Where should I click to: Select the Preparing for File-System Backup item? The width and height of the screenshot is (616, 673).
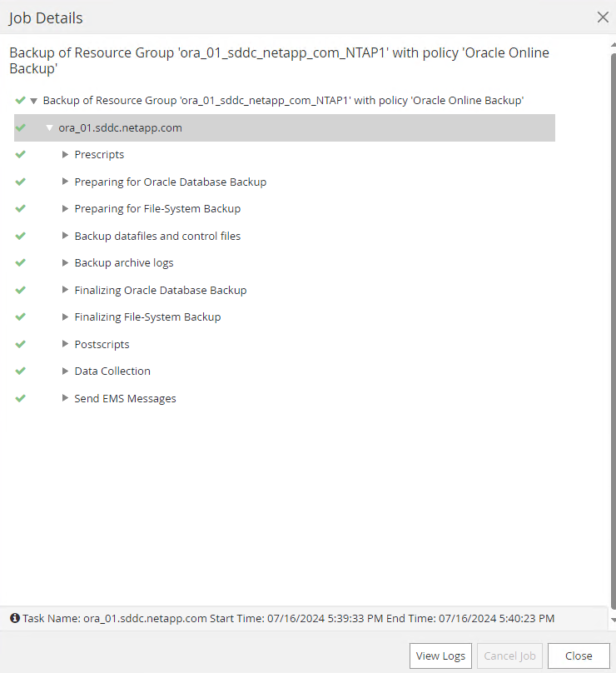click(x=157, y=208)
